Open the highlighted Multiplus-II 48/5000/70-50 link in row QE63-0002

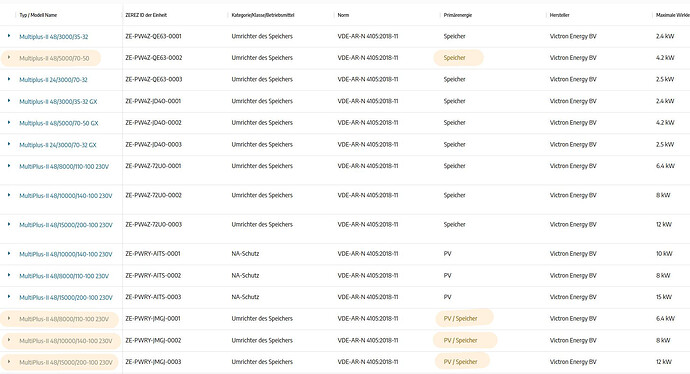(x=54, y=58)
